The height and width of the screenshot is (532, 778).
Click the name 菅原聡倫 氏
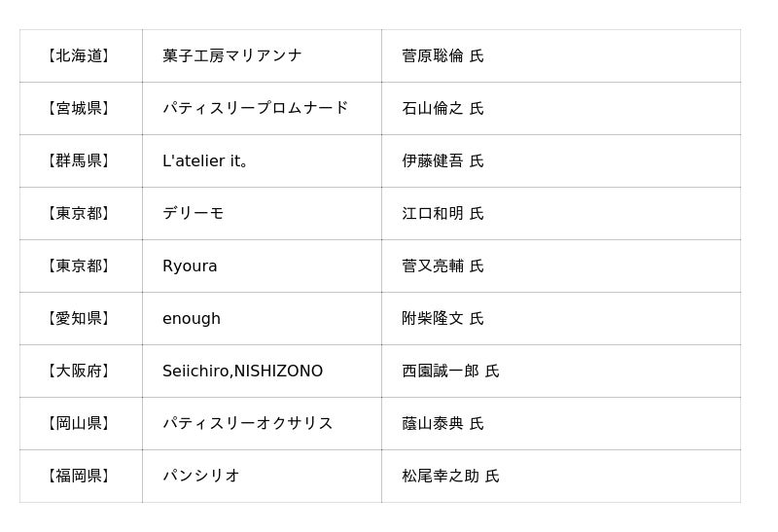pos(442,56)
